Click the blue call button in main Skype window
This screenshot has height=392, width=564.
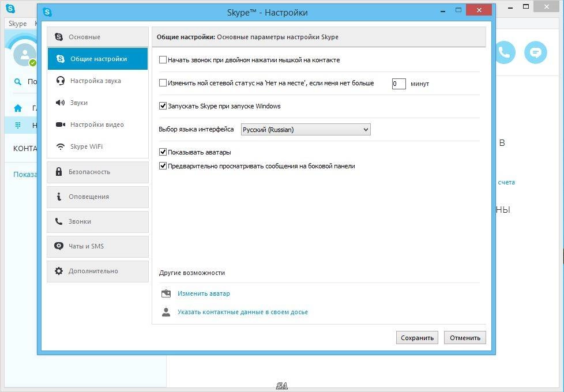(x=505, y=52)
